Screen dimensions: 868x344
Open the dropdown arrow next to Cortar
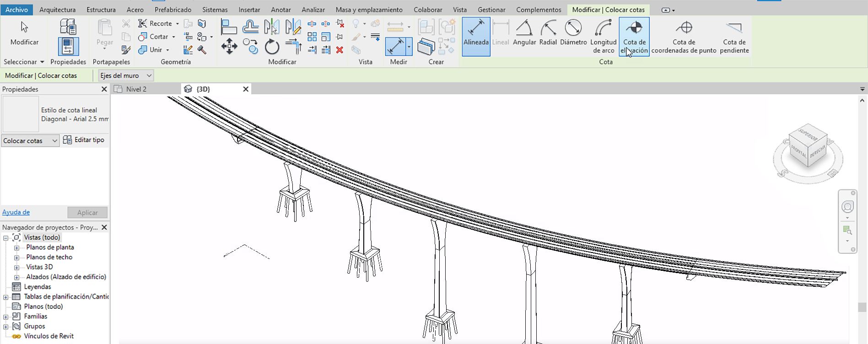173,37
